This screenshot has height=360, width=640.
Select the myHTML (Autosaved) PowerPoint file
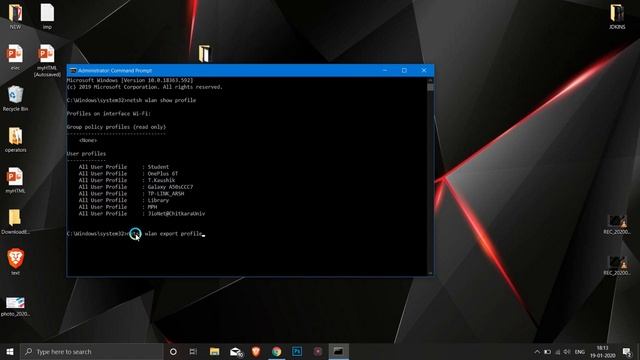pos(47,60)
